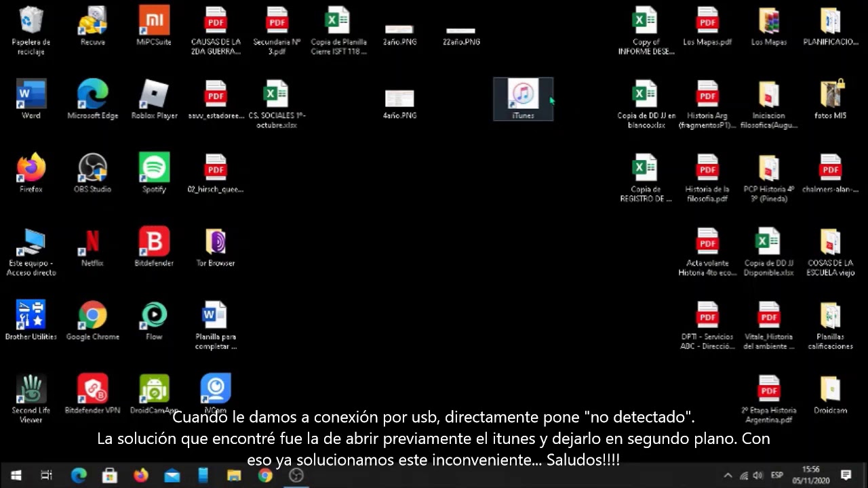This screenshot has height=488, width=868.
Task: Show hidden system tray icons
Action: coord(728,475)
